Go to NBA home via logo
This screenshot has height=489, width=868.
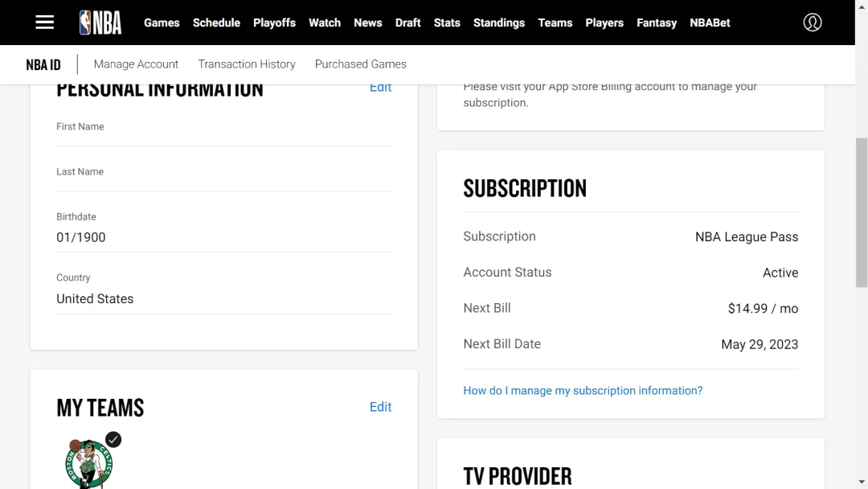pyautogui.click(x=100, y=23)
